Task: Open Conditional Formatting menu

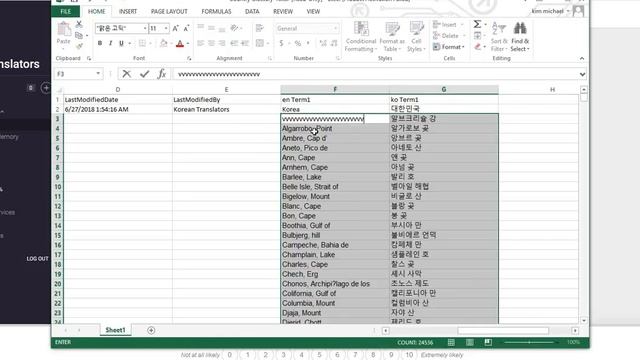Action: pyautogui.click(x=360, y=36)
